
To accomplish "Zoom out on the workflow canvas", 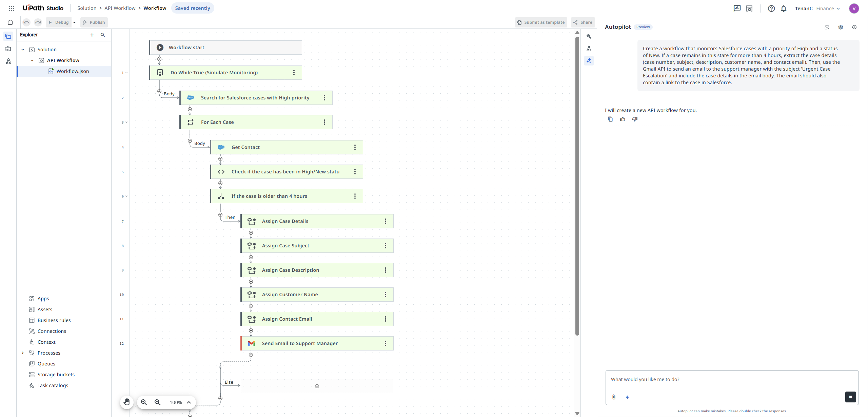I will click(157, 402).
